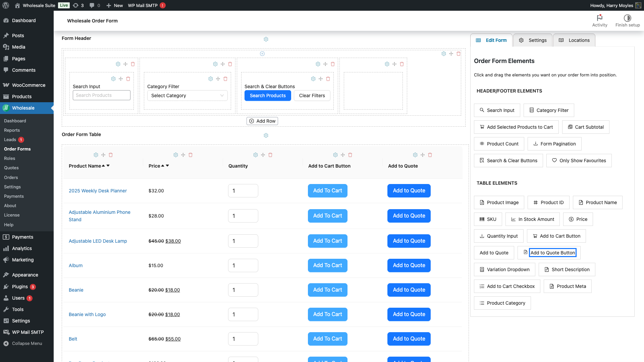The width and height of the screenshot is (644, 362).
Task: Click the Search Products input field
Action: point(101,95)
